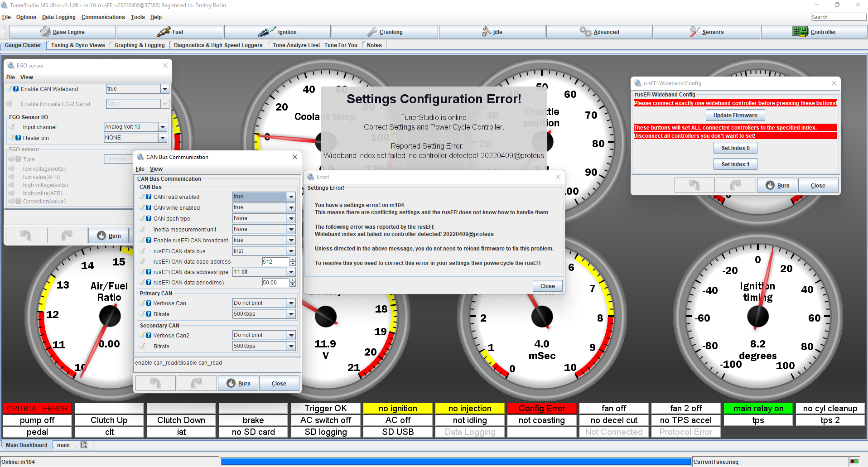
Task: Click help icon for Verbose Can
Action: point(149,303)
